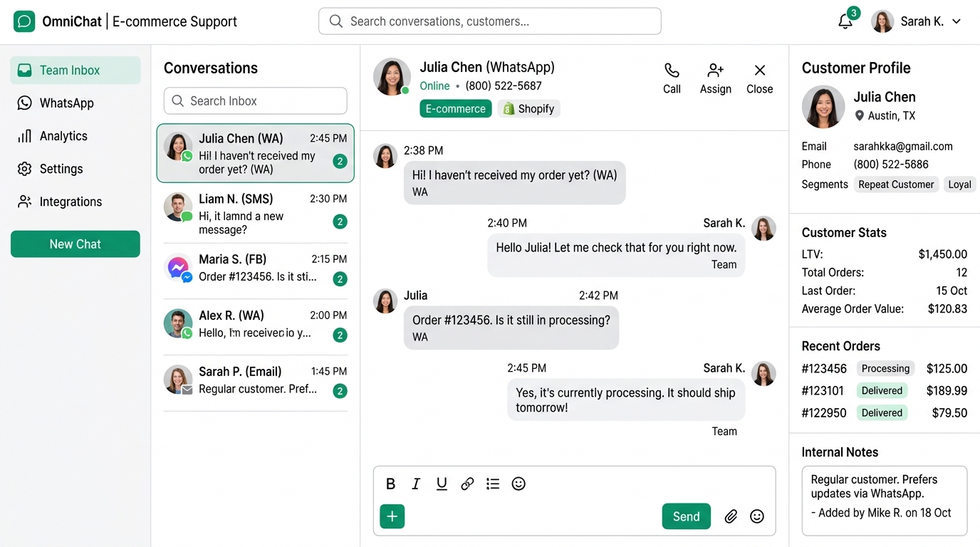Click the Search Inbox field
Image resolution: width=980 pixels, height=547 pixels.
256,101
